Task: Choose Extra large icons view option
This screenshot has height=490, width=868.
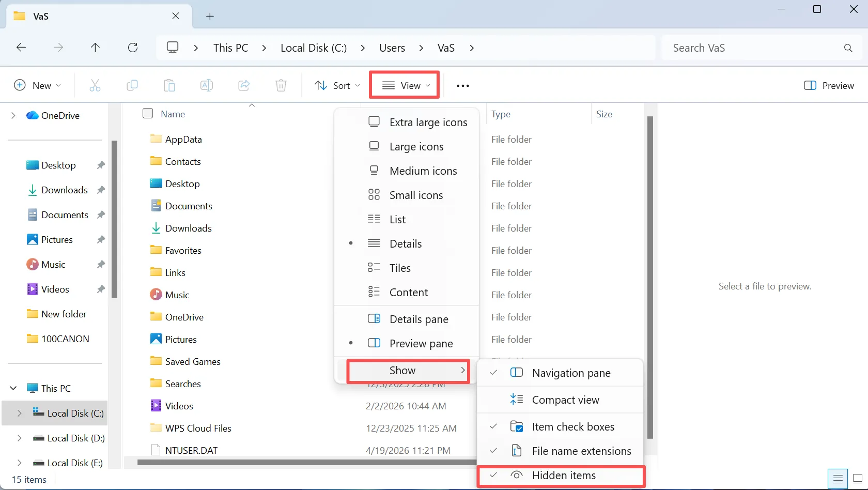Action: coord(407,122)
